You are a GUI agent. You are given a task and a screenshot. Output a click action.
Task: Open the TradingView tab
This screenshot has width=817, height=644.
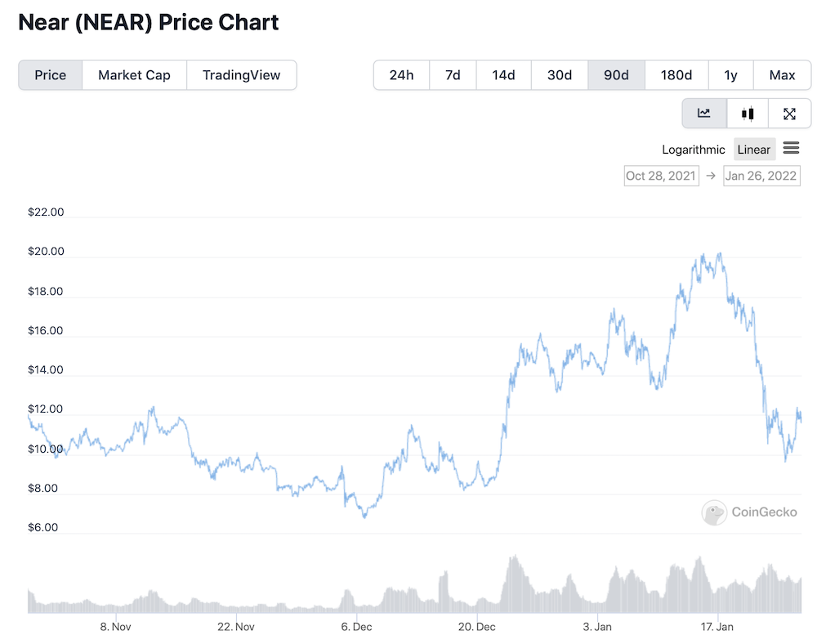pos(241,75)
